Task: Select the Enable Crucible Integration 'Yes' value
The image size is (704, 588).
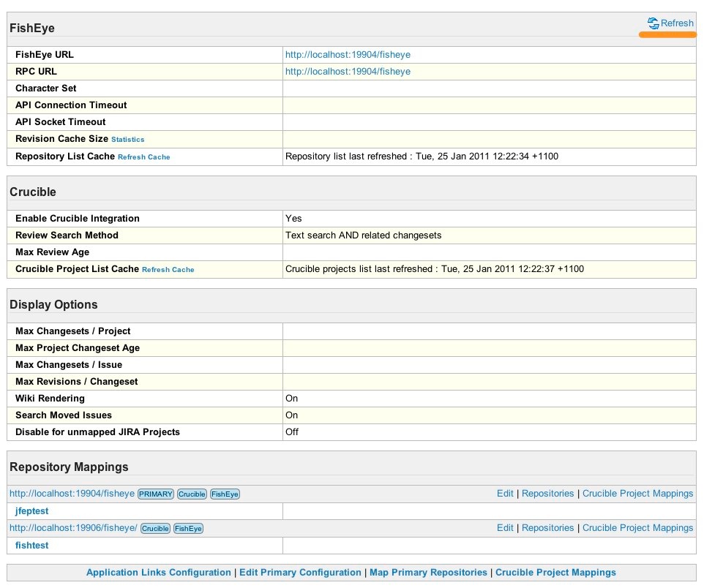Action: [x=293, y=219]
